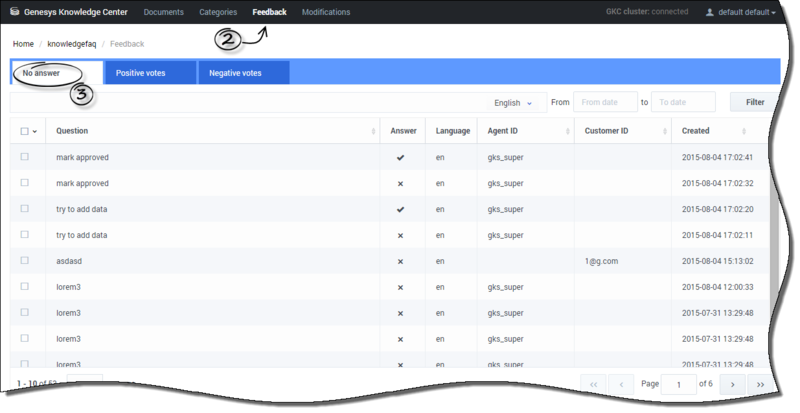Go to the previous page arrow
This screenshot has height=413, width=800.
622,384
